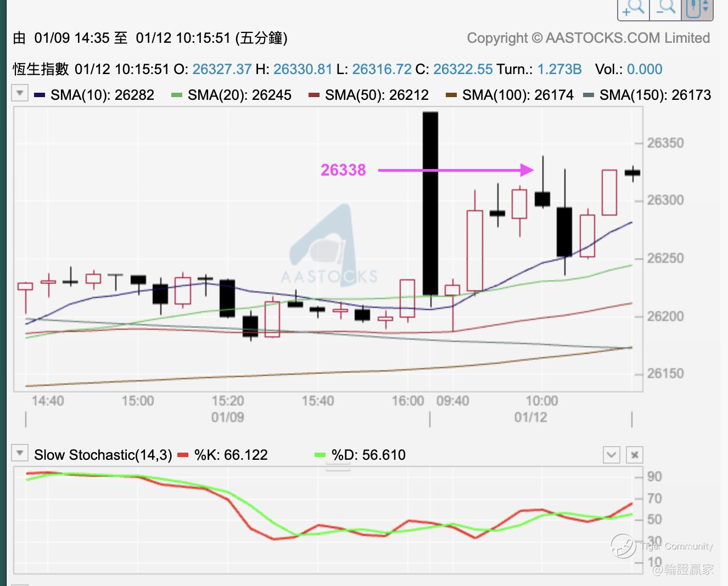Click the 16:00 time axis label
The image size is (728, 586).
tap(408, 401)
